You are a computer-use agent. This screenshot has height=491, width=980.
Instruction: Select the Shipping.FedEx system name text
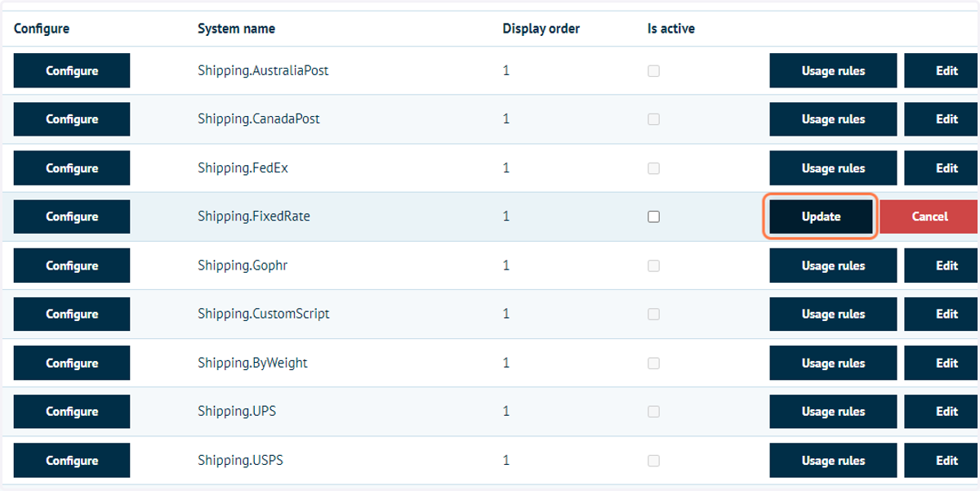(243, 168)
